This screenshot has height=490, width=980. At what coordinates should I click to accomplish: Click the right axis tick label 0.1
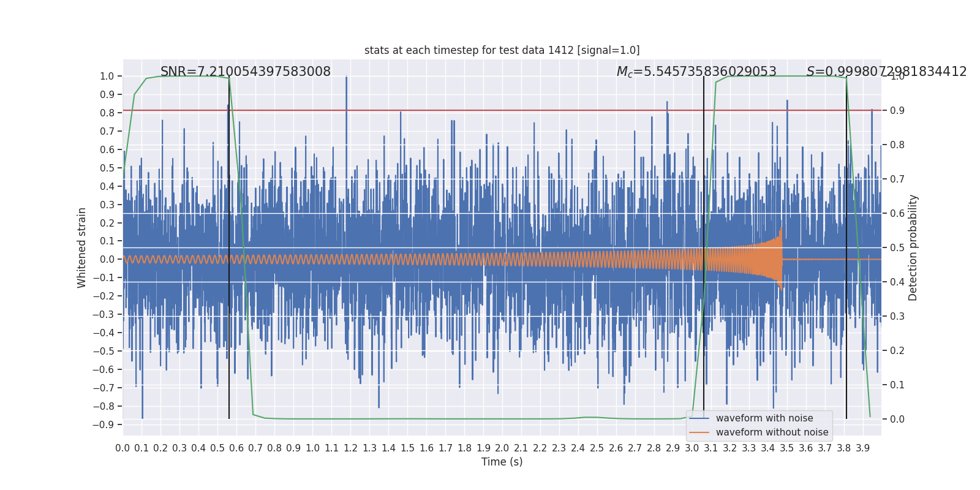897,385
